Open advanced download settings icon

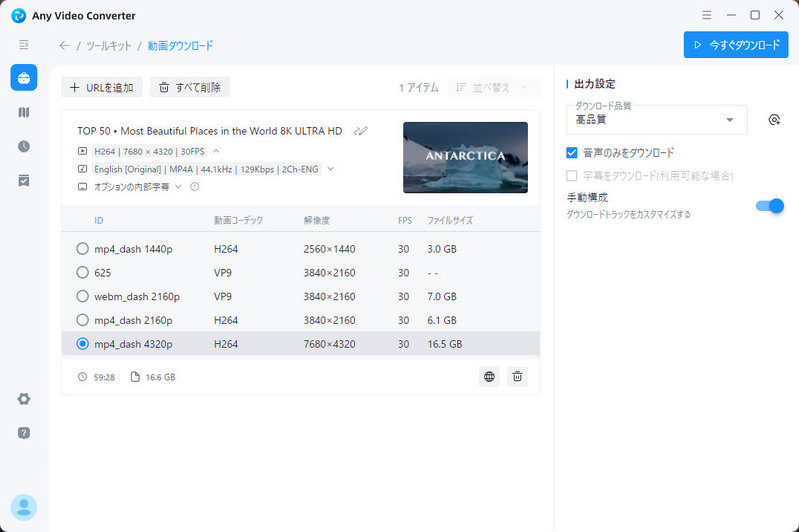pyautogui.click(x=774, y=120)
